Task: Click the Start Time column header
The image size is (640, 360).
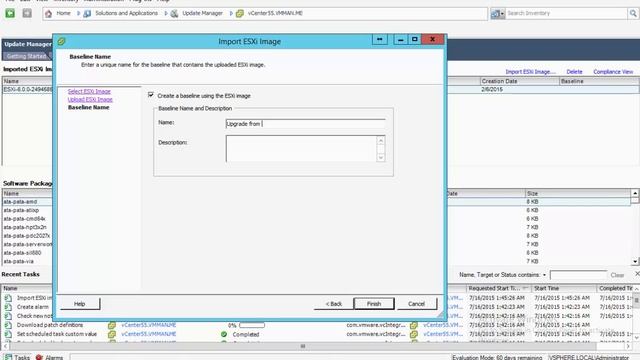Action: pyautogui.click(x=564, y=288)
